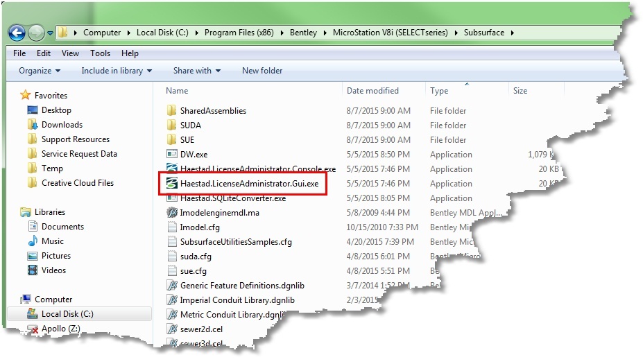Viewport: 643px width, 364px height.
Task: Select Haestad.LicenseAdministrator.Console.exe icon
Action: coord(171,168)
